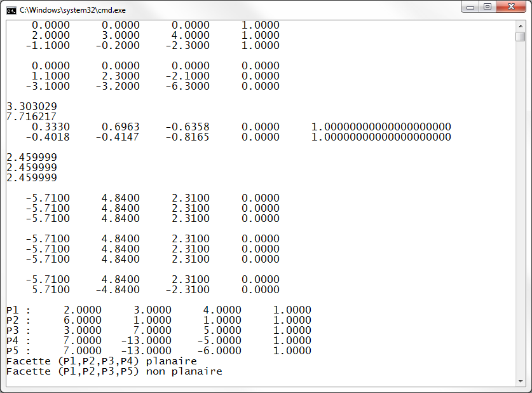Viewport: 532px width, 393px height.
Task: Close the command prompt window
Action: [x=510, y=7]
